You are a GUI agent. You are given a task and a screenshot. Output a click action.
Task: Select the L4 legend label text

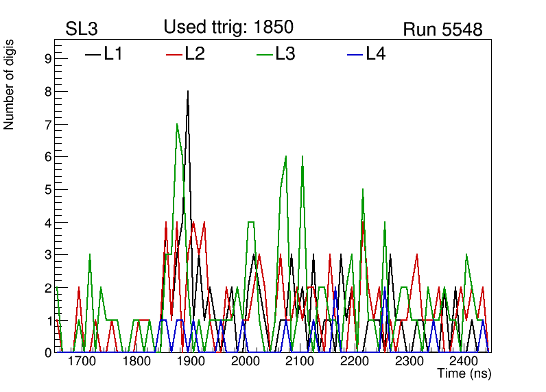click(376, 54)
